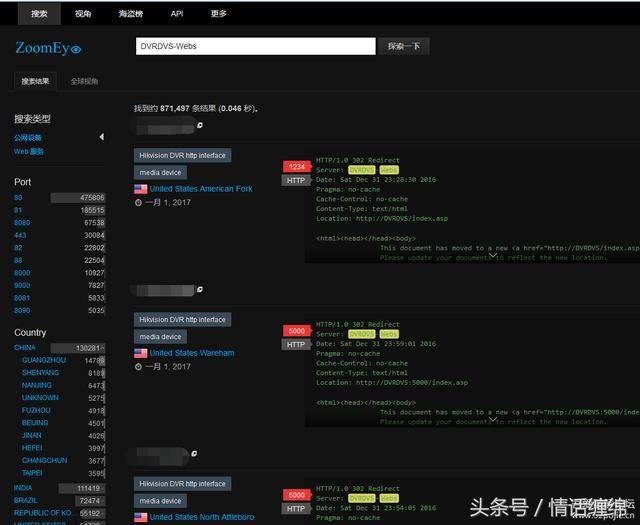
Task: Click clock icon in American Fork result
Action: 138,202
